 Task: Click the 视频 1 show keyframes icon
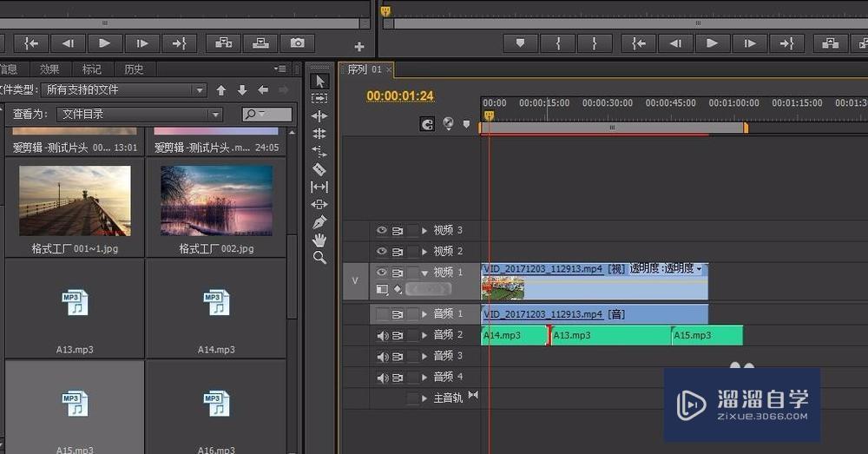tap(398, 289)
